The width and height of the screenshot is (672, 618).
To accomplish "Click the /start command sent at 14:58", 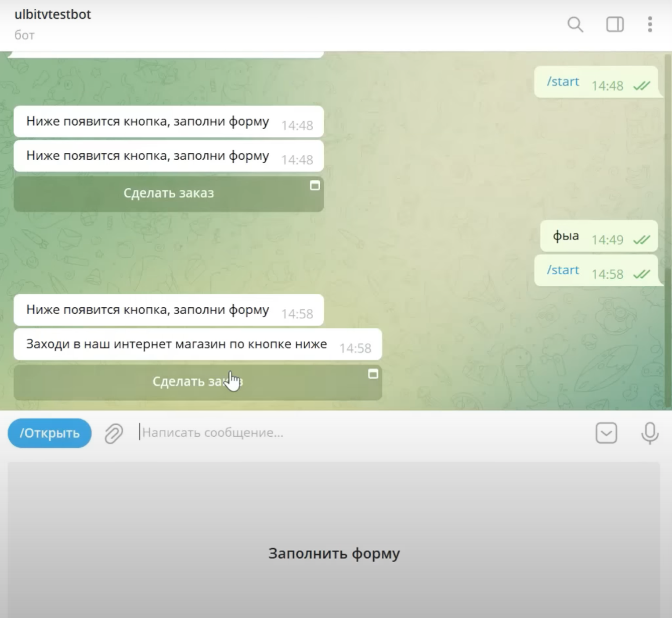I will click(x=563, y=270).
